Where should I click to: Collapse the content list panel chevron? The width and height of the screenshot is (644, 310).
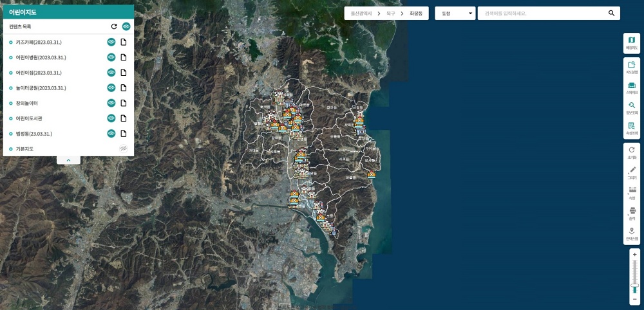tap(69, 160)
